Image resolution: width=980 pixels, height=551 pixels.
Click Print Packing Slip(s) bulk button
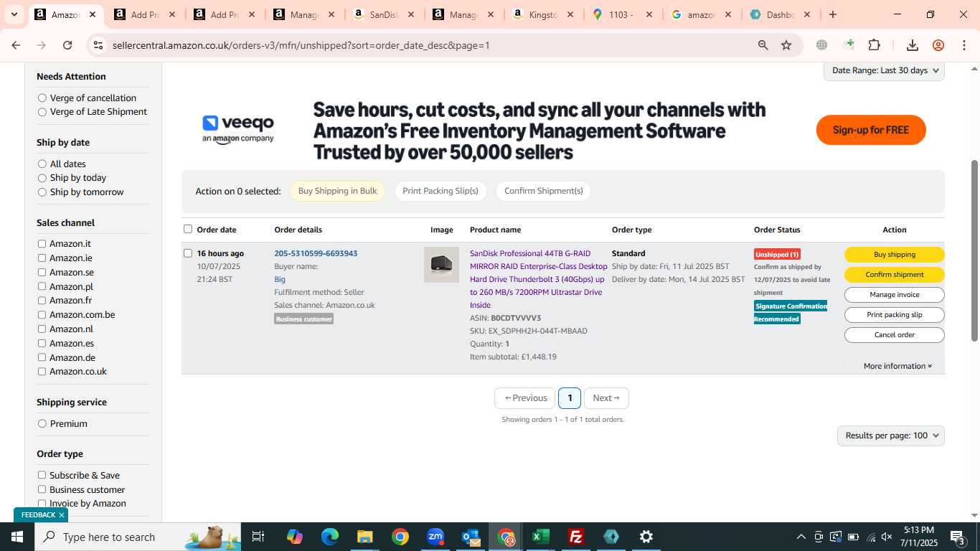pos(440,191)
